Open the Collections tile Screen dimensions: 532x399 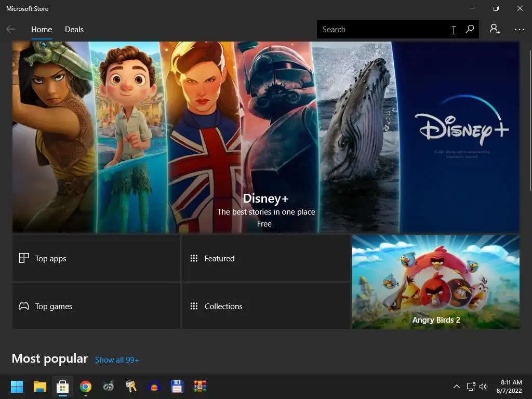click(266, 306)
